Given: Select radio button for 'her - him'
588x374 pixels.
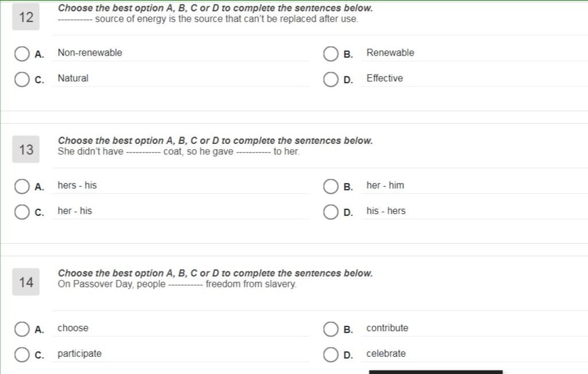Looking at the screenshot, I should [331, 186].
